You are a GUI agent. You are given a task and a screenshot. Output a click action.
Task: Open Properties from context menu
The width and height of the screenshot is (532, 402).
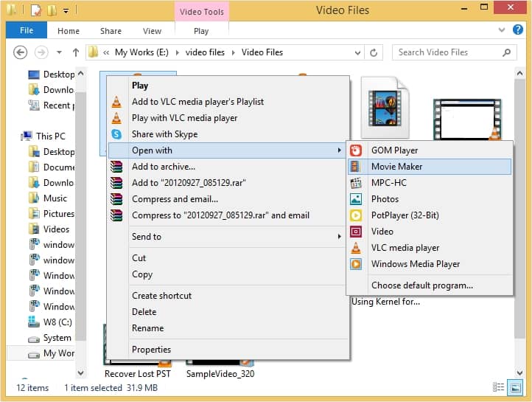[x=151, y=350]
